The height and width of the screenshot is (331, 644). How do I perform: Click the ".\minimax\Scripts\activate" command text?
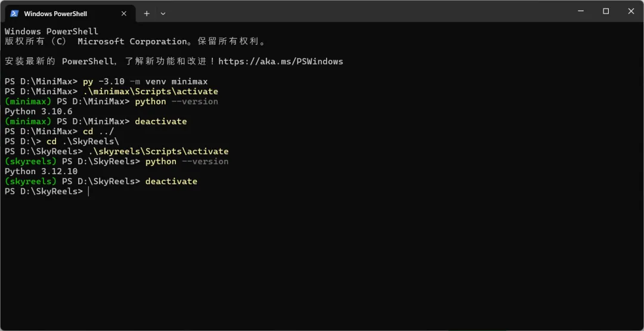pyautogui.click(x=150, y=91)
